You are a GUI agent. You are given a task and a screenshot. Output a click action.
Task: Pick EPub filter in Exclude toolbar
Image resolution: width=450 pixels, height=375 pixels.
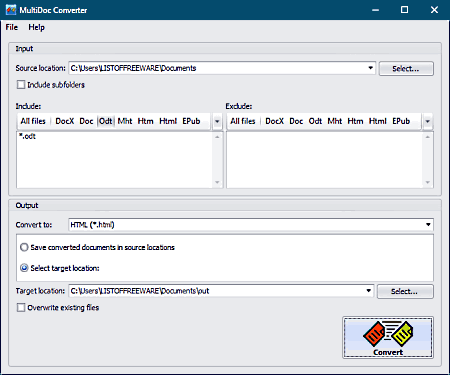401,121
